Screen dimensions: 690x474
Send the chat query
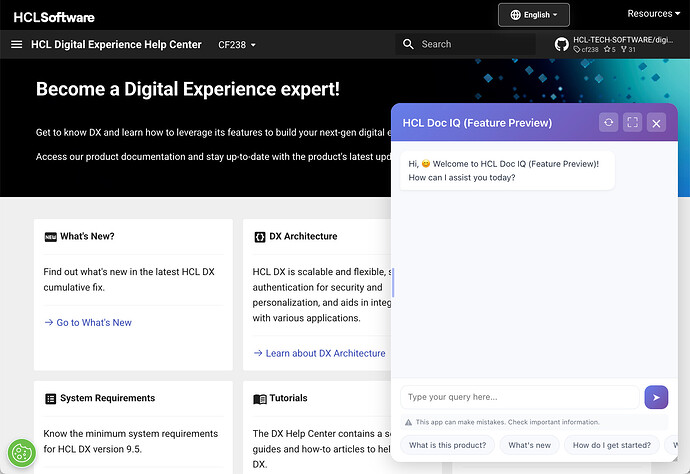[656, 397]
